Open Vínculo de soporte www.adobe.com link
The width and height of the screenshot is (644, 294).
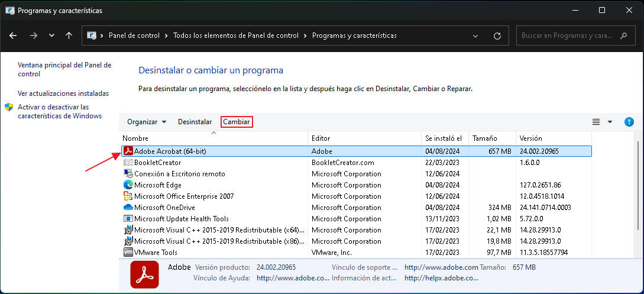coord(442,267)
